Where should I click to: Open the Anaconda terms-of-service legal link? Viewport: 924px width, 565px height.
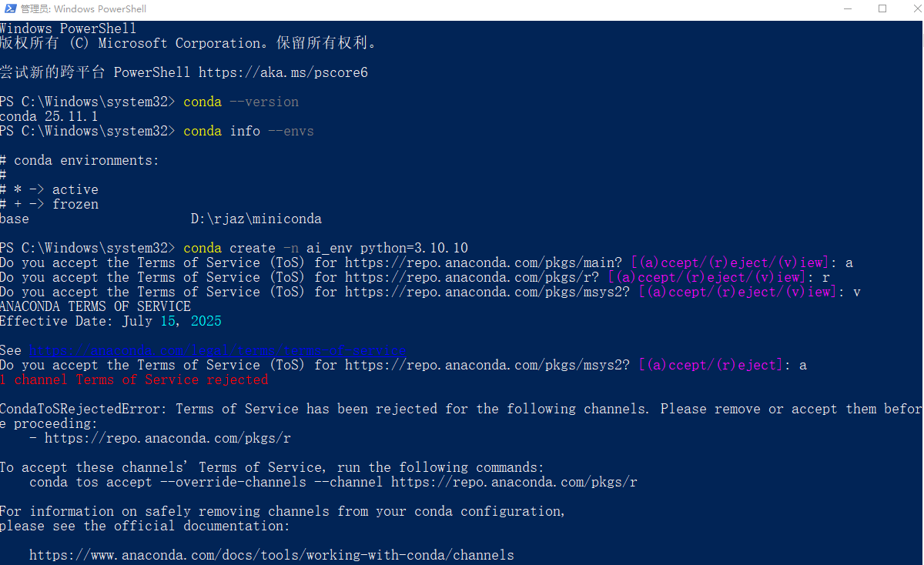click(x=217, y=350)
